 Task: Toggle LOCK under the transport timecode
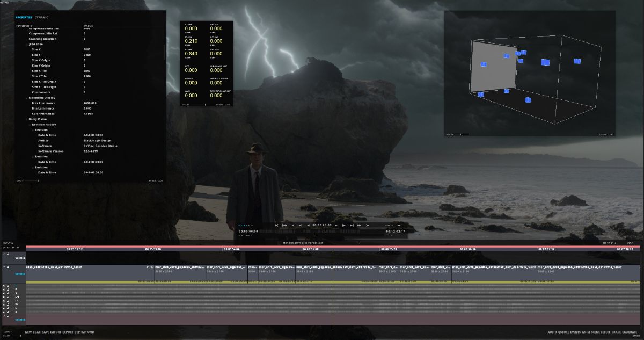pos(249,235)
